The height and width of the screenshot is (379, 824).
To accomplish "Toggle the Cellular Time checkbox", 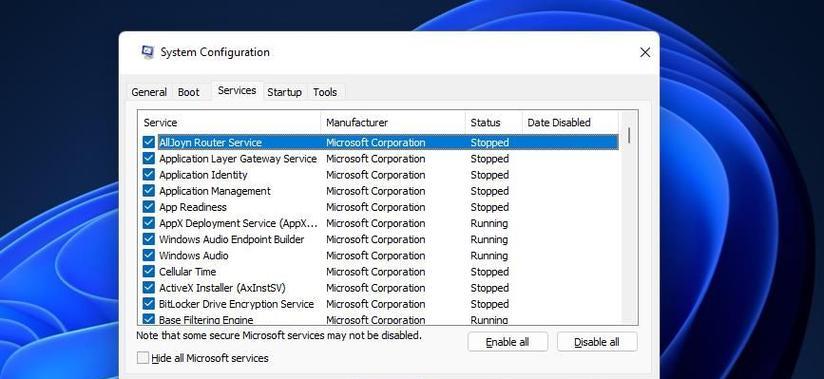I will point(149,272).
